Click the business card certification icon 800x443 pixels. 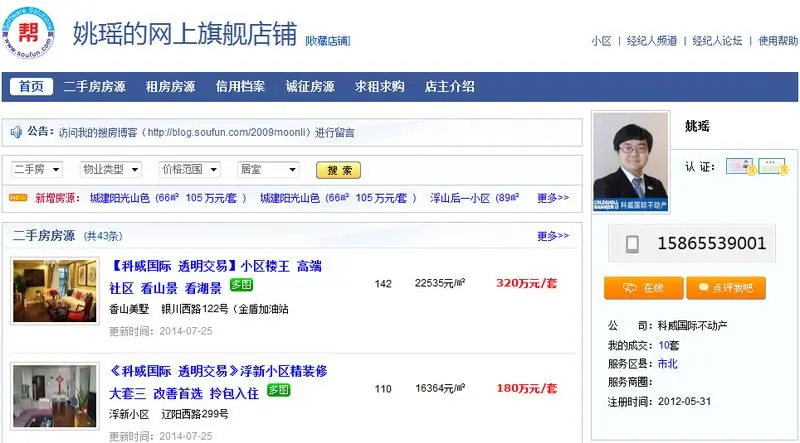[773, 166]
